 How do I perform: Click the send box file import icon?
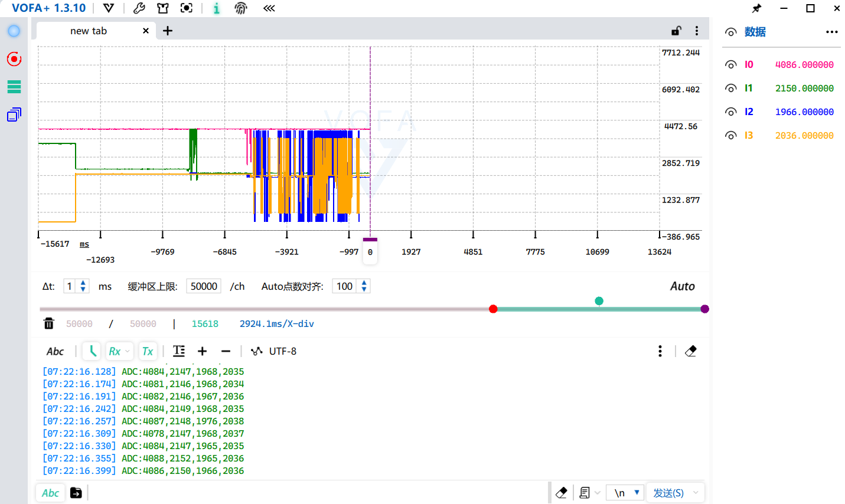pos(76,493)
